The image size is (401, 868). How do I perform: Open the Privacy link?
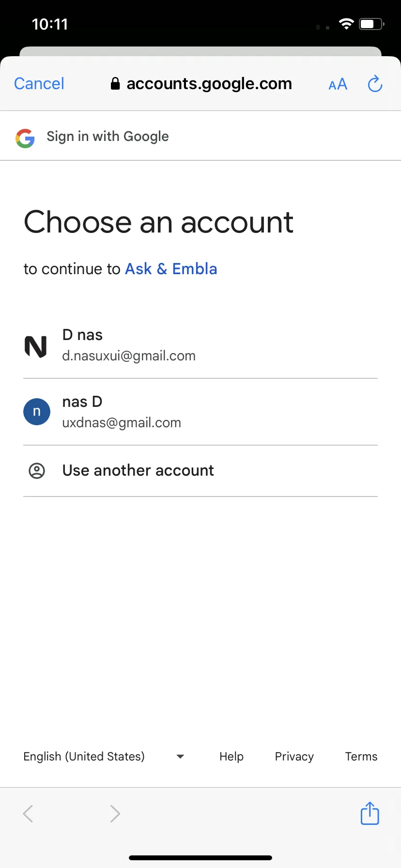(294, 757)
